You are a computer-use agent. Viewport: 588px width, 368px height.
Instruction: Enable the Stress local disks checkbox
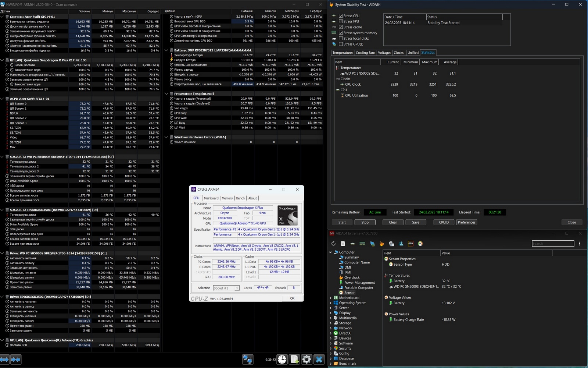click(x=341, y=38)
